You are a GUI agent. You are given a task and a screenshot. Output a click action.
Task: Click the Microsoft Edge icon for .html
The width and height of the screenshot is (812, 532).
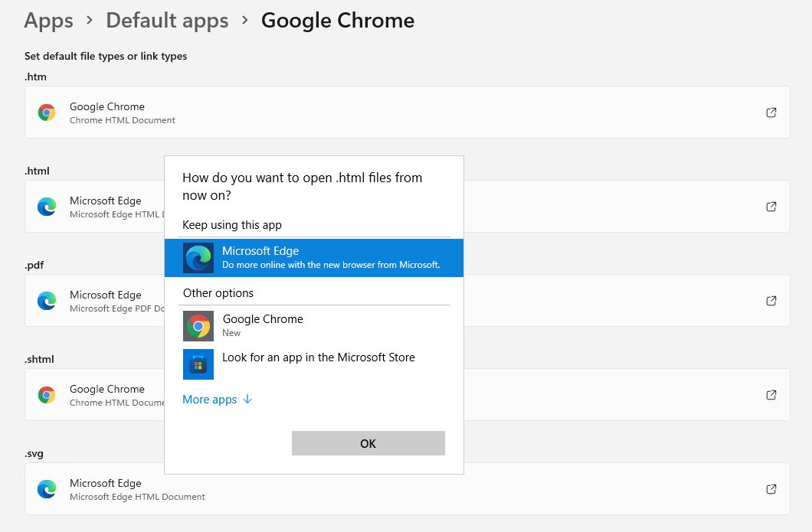(x=46, y=207)
